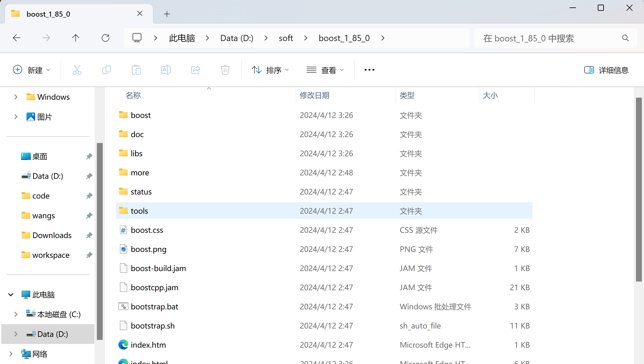Open Downloads in quick access
644x364 pixels.
coord(52,235)
